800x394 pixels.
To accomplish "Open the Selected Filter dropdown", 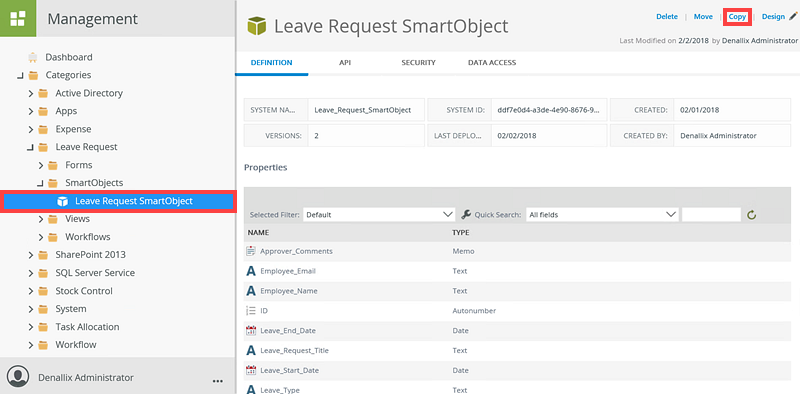I will pyautogui.click(x=379, y=215).
